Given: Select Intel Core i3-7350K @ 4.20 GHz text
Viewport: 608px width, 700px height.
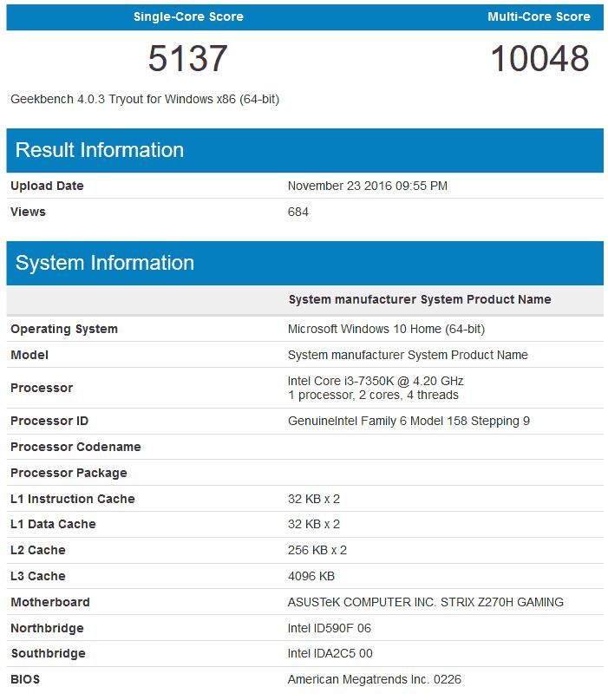Looking at the screenshot, I should (x=376, y=381).
